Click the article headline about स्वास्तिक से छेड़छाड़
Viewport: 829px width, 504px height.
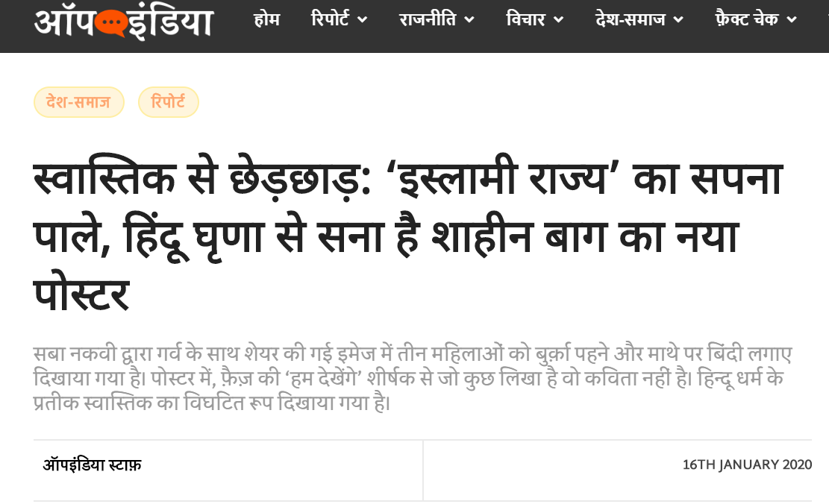(407, 235)
